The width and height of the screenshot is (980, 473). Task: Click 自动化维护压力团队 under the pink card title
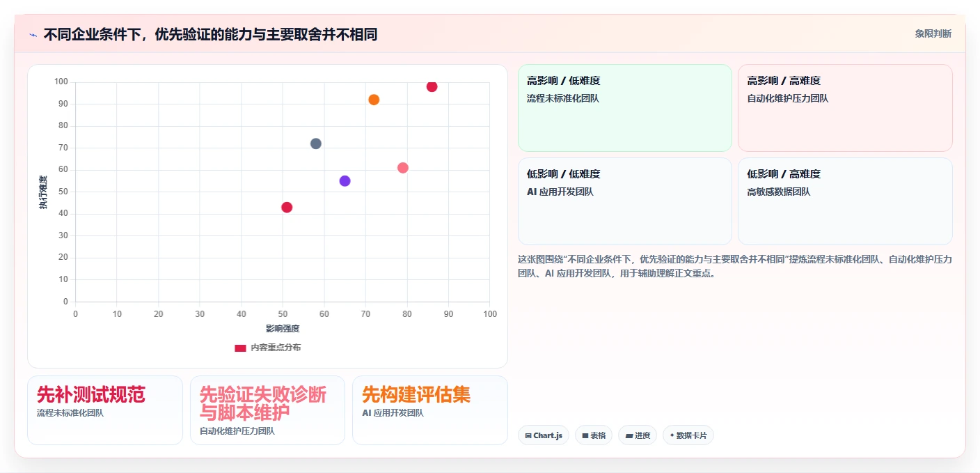(x=237, y=431)
